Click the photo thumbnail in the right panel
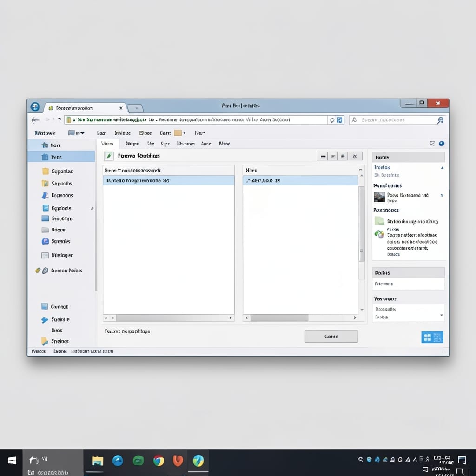 pos(379,197)
